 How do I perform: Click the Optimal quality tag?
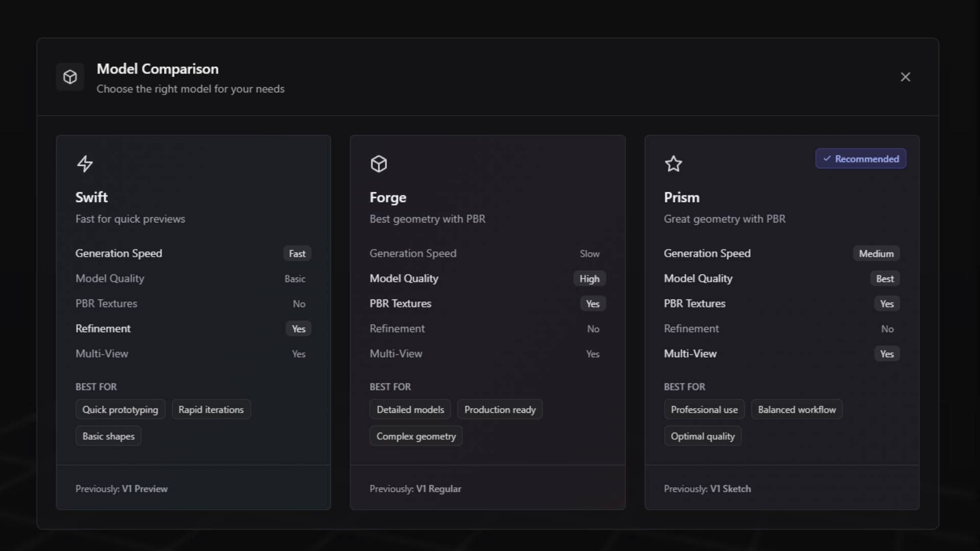click(703, 436)
